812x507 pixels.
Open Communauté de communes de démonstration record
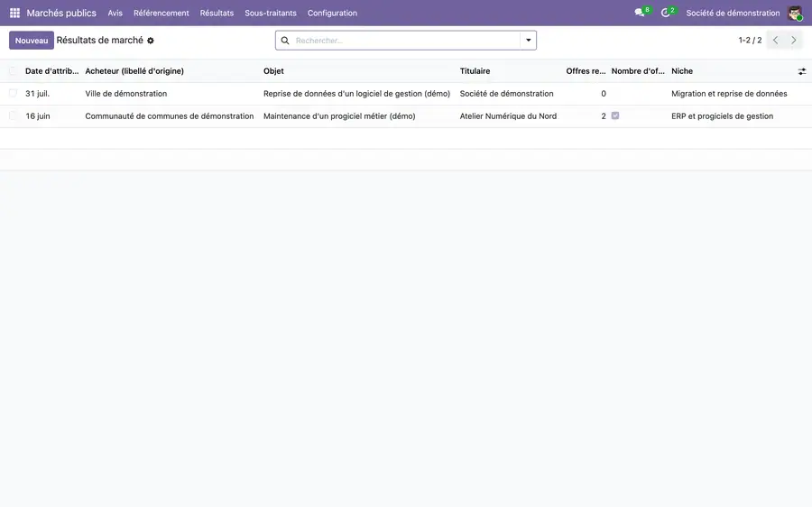click(x=170, y=116)
